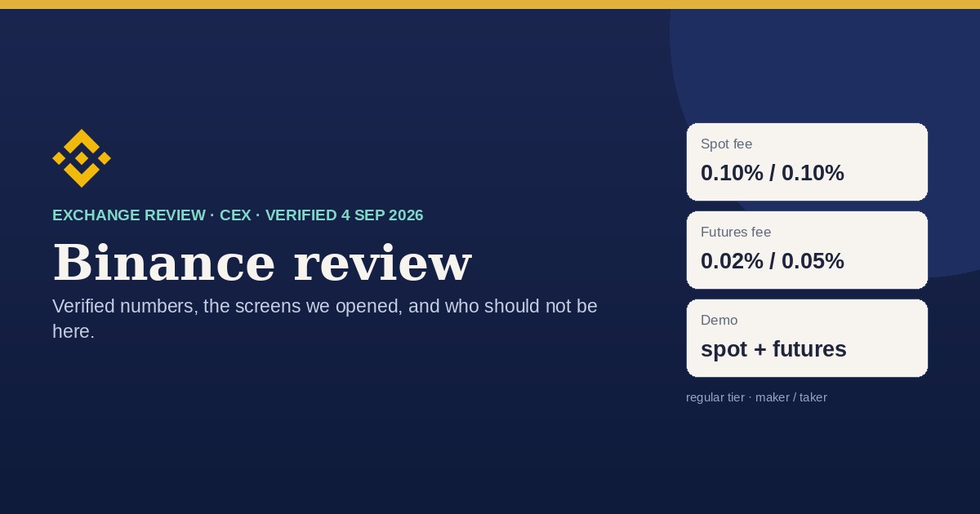Click the 'EXCHANGE REVIEW · CEX · VERIFIED 4 SEP 2026' line
Image resolution: width=980 pixels, height=514 pixels.
238,215
